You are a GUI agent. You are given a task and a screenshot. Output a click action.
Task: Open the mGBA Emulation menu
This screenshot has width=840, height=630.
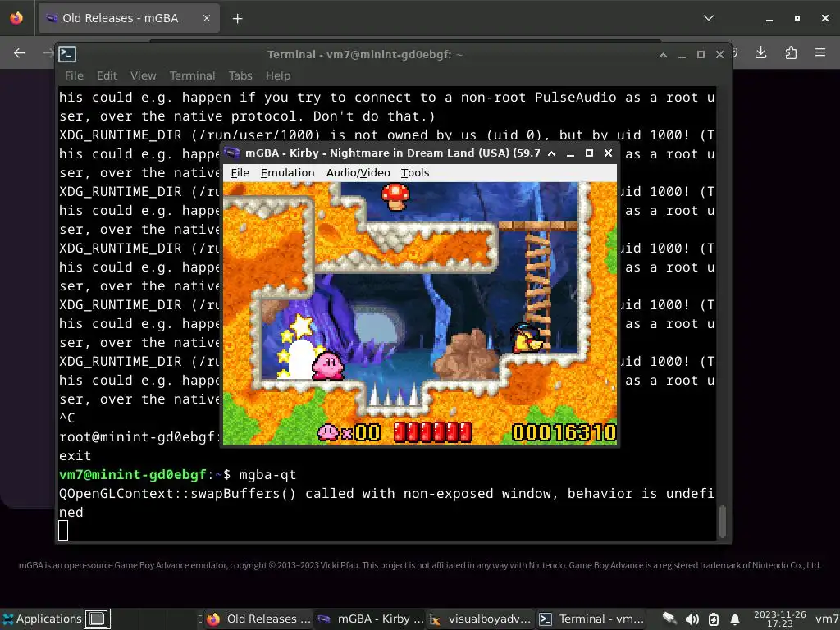(x=287, y=172)
